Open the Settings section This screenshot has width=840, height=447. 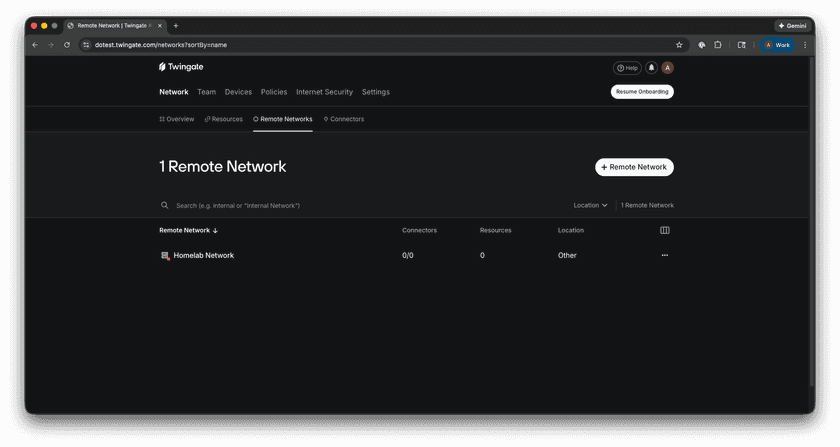point(376,92)
